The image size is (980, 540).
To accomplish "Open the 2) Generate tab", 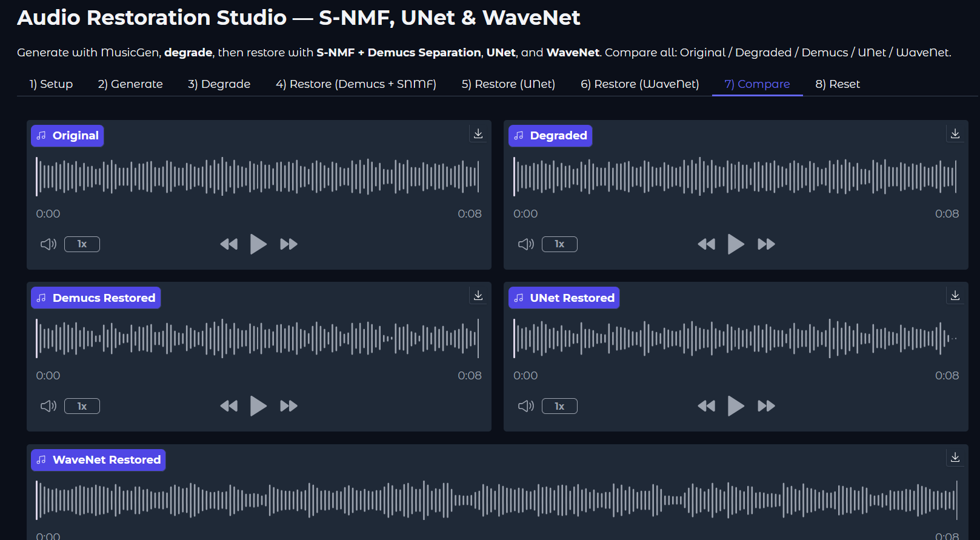I will 130,84.
